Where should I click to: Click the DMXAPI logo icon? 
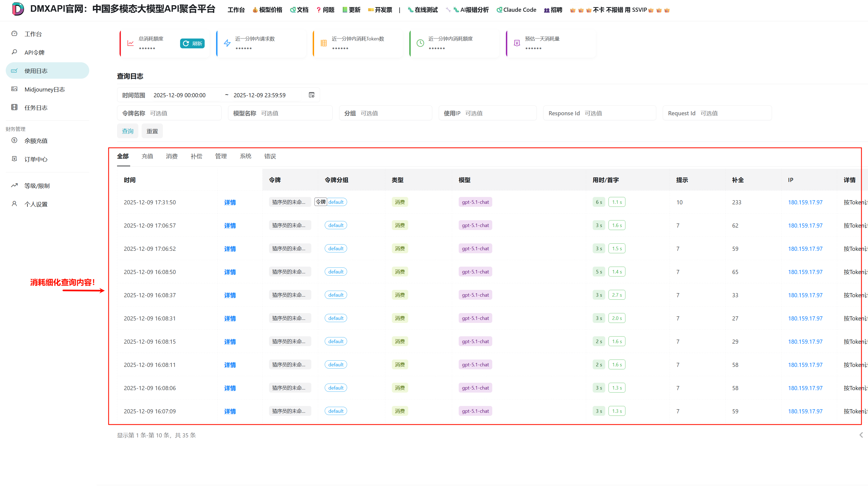point(18,9)
